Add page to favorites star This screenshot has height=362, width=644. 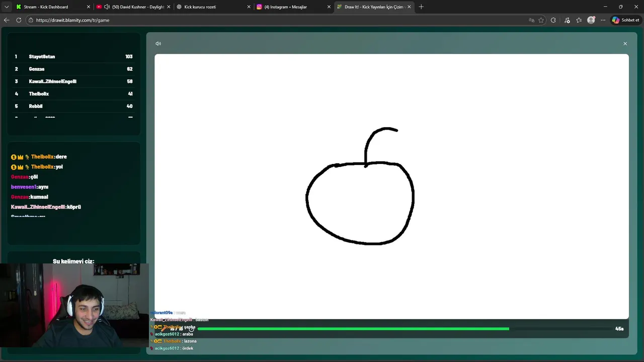point(541,20)
